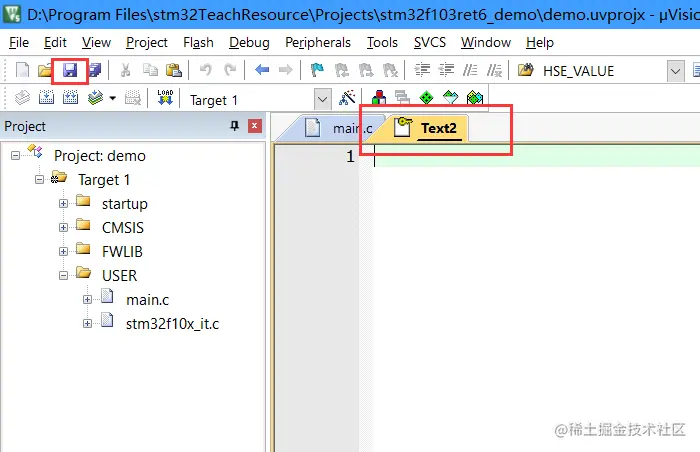Close the Project panel with the red X

point(254,126)
